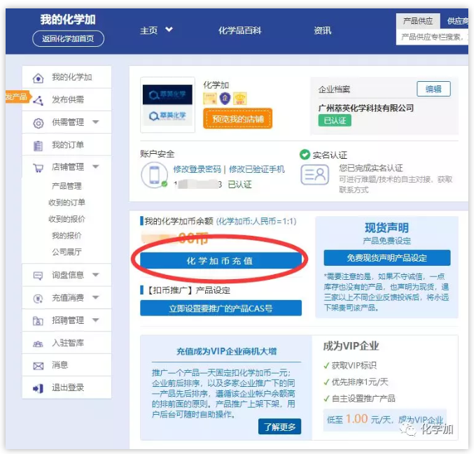Click the 入驻智库 people icon
Viewport: 476px width, 454px height.
38,343
